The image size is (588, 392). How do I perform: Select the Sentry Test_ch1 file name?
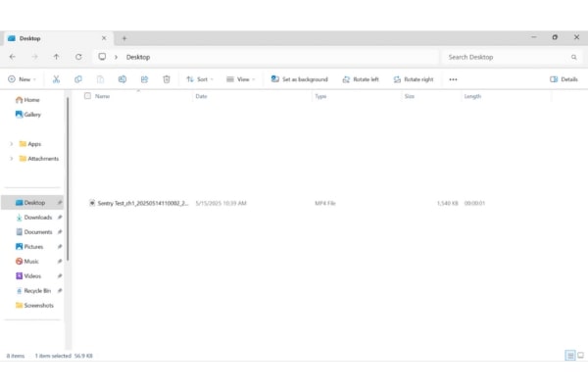pos(143,203)
